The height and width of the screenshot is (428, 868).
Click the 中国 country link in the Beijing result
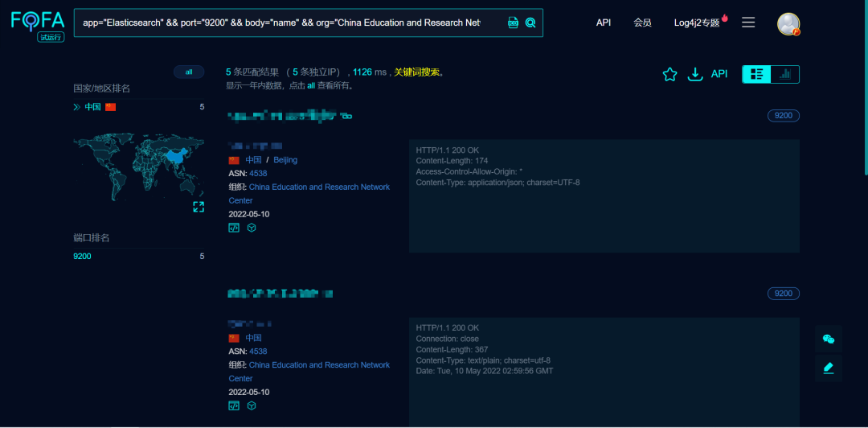click(253, 159)
